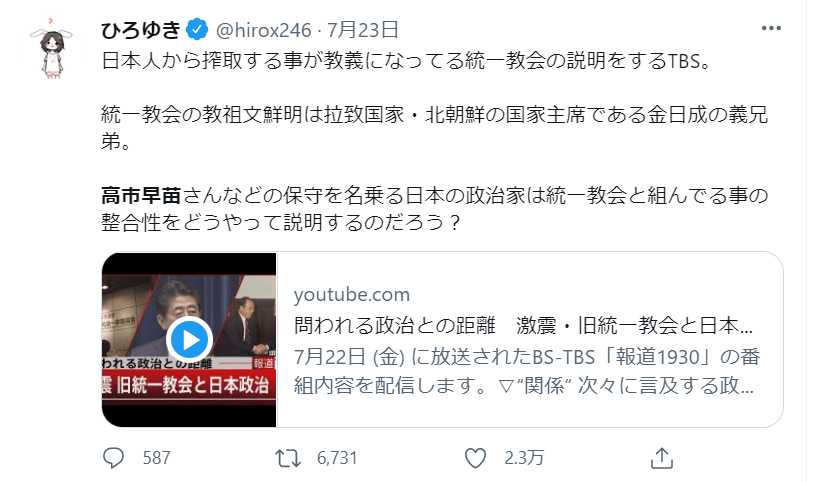Click the reply speech bubble icon

point(115,458)
